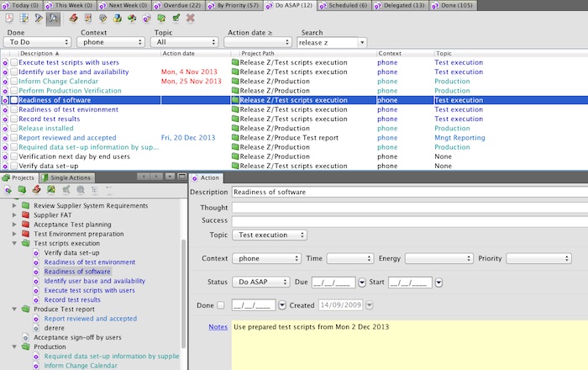Toggle the Done checkbox in Action panel
588x370 pixels.
pyautogui.click(x=221, y=305)
